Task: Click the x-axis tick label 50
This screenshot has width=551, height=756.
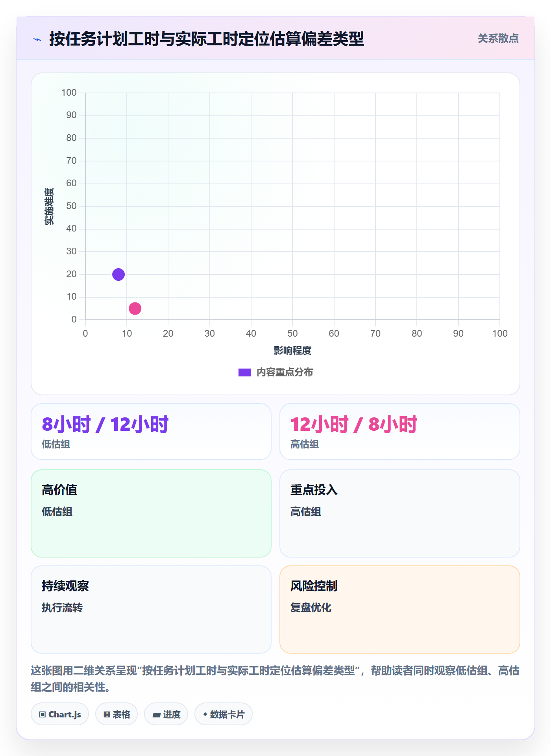Action: pos(292,334)
